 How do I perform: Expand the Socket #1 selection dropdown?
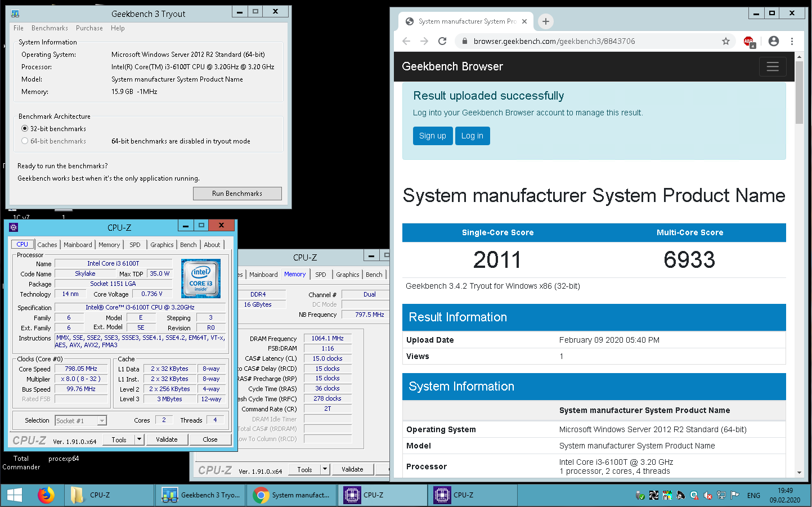(x=101, y=420)
